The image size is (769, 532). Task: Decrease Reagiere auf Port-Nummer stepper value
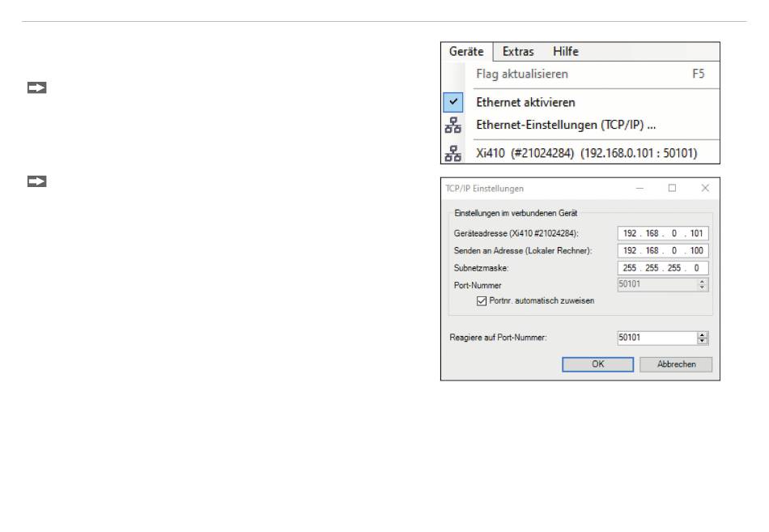(703, 341)
